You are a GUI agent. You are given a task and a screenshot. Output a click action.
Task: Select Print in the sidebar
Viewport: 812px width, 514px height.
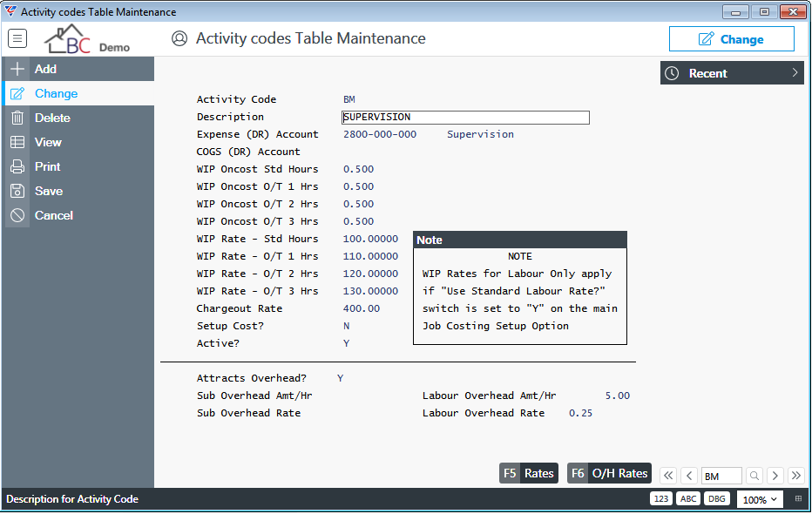point(79,166)
